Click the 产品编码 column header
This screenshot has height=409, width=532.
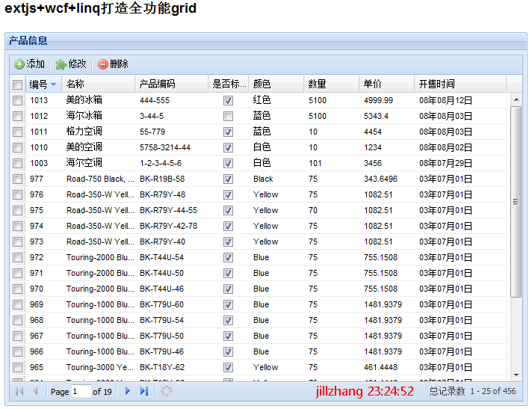[x=170, y=84]
